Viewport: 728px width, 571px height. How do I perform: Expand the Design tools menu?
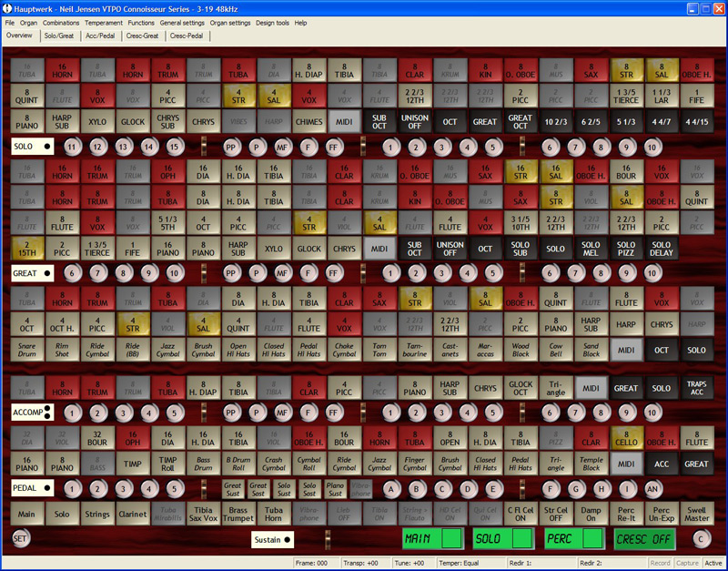tap(272, 22)
